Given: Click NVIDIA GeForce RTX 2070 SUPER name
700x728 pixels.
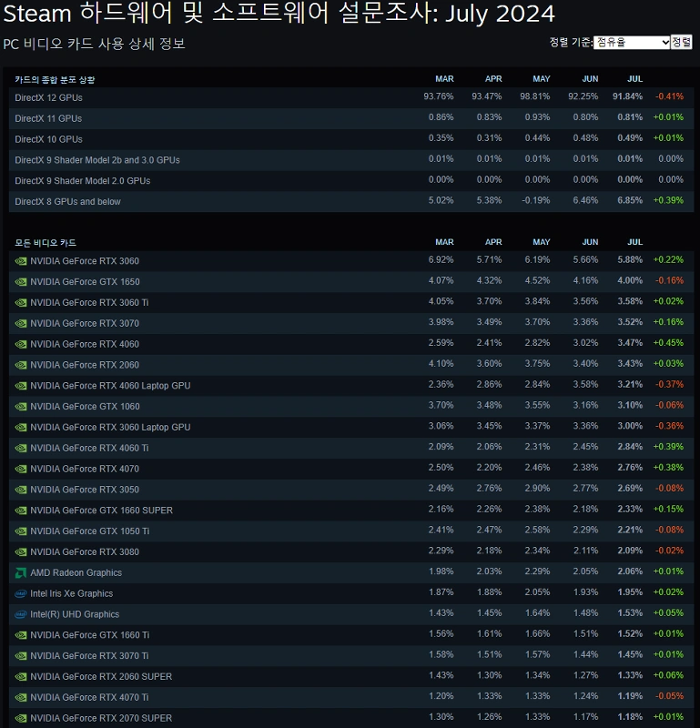Looking at the screenshot, I should click(101, 718).
